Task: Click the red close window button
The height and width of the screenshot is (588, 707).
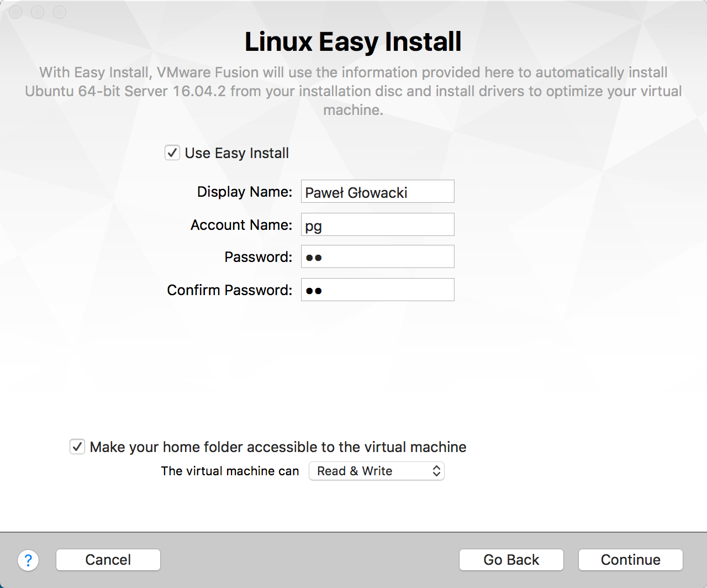Action: coord(16,12)
